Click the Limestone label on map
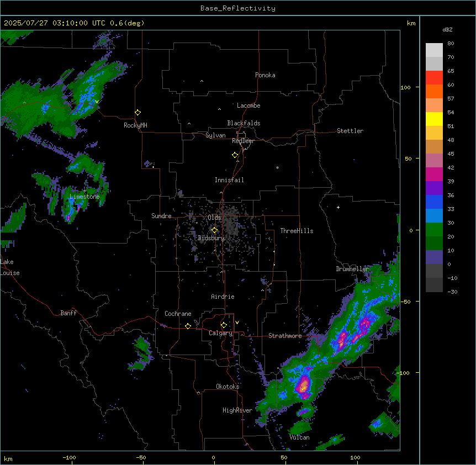This screenshot has height=465, width=476. click(x=84, y=197)
